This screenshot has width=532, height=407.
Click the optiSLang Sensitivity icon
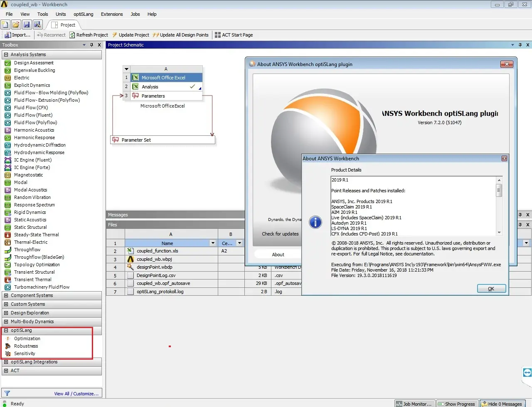(7, 353)
